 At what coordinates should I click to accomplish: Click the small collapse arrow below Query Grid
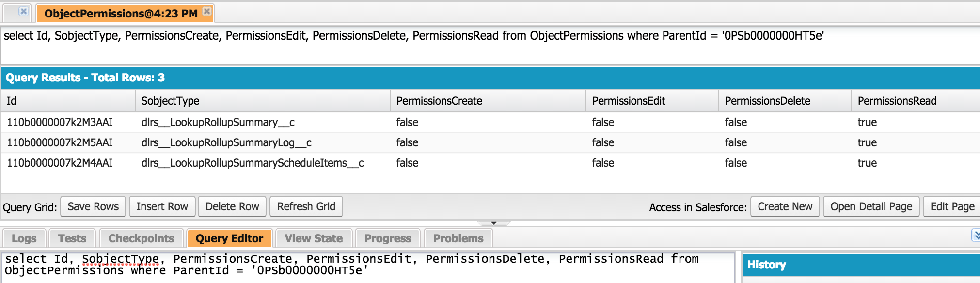[493, 223]
